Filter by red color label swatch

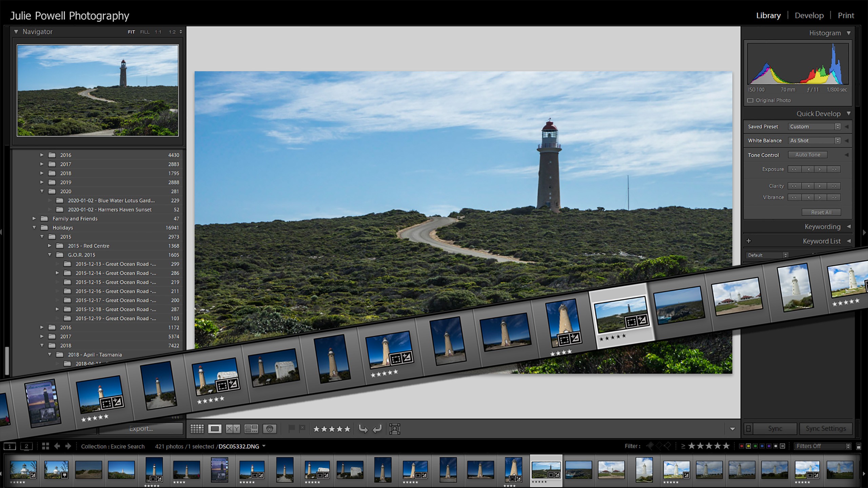pos(742,446)
